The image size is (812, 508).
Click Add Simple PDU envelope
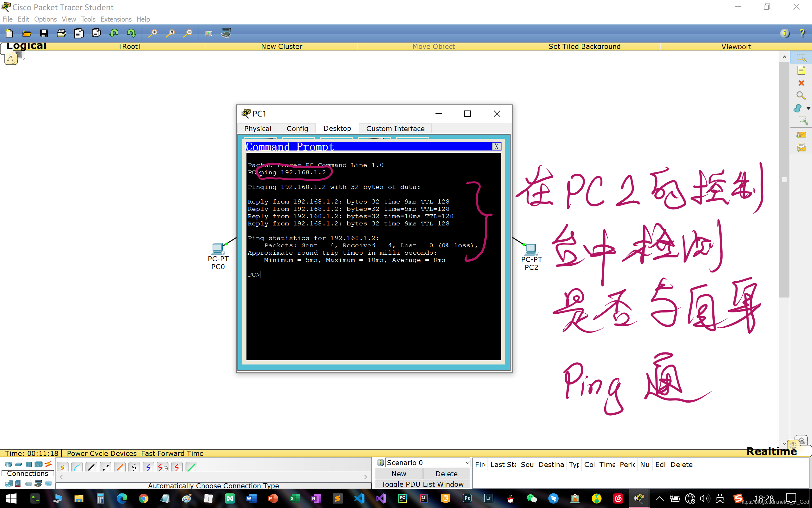tap(801, 135)
